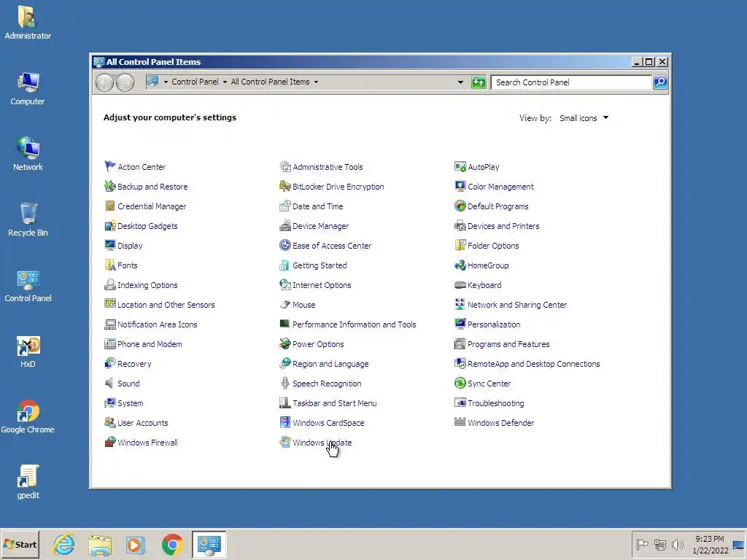
Task: Click the volume speaker tray icon
Action: tap(677, 544)
